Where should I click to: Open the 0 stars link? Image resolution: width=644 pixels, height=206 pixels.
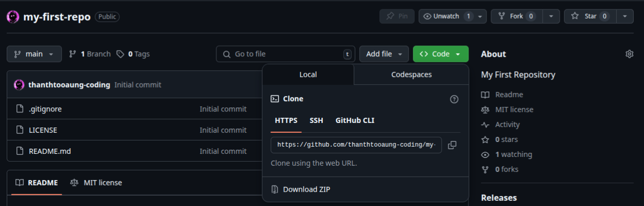pos(506,140)
